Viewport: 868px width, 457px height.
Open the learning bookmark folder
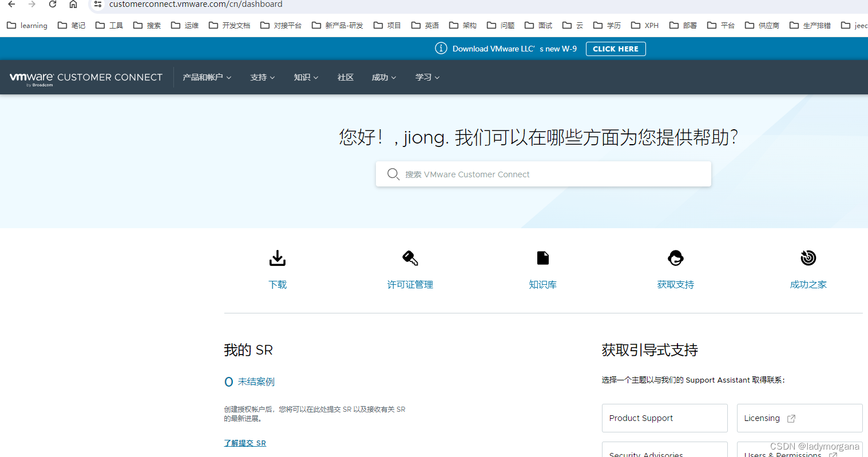[x=27, y=25]
